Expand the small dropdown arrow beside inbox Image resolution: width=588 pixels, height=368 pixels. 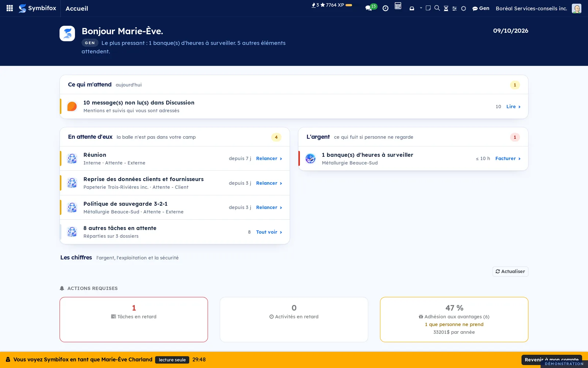click(421, 8)
